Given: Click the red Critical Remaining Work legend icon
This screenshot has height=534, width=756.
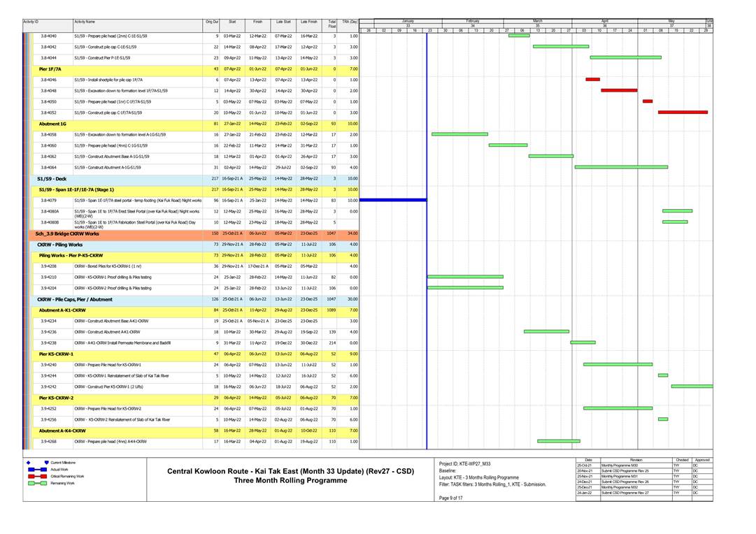Looking at the screenshot, I should 36,476.
